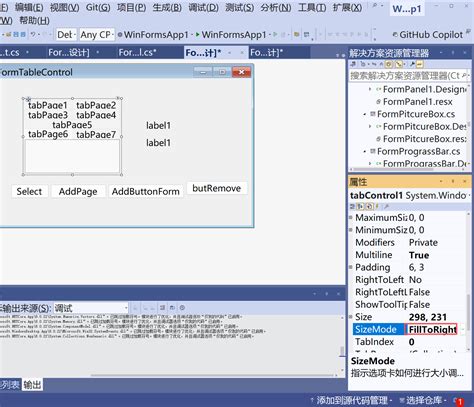The image size is (474, 407).
Task: Click the Events lightning bolt in Properties
Action: [x=377, y=207]
